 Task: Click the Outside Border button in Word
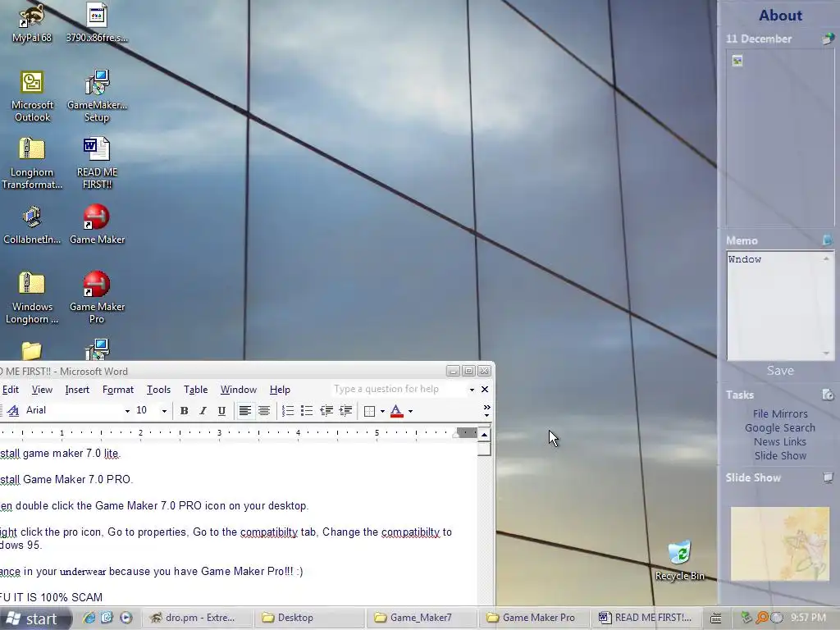pos(369,411)
